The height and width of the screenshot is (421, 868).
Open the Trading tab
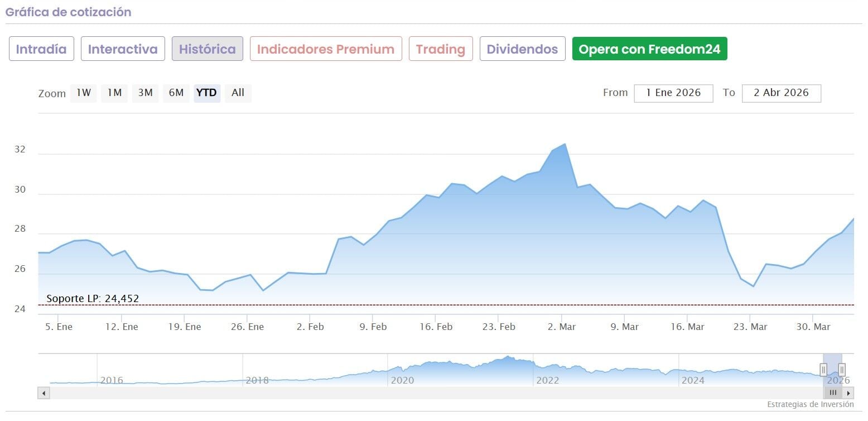(441, 49)
